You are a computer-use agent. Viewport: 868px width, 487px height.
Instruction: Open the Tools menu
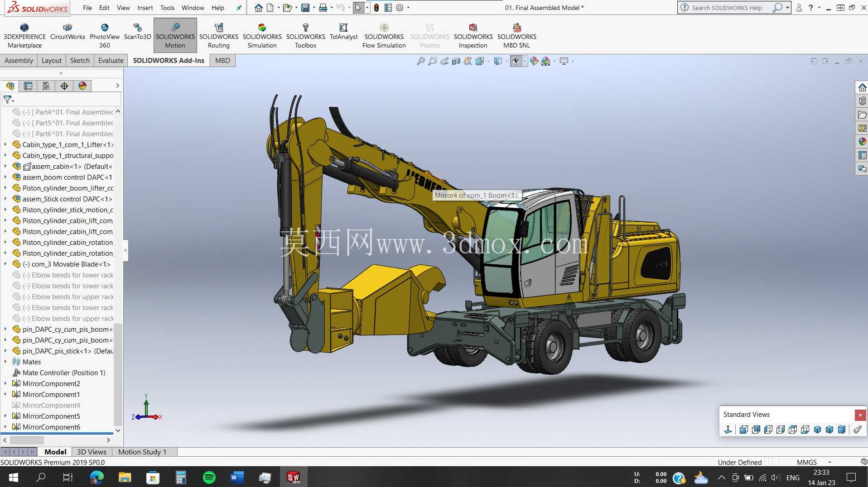tap(167, 8)
